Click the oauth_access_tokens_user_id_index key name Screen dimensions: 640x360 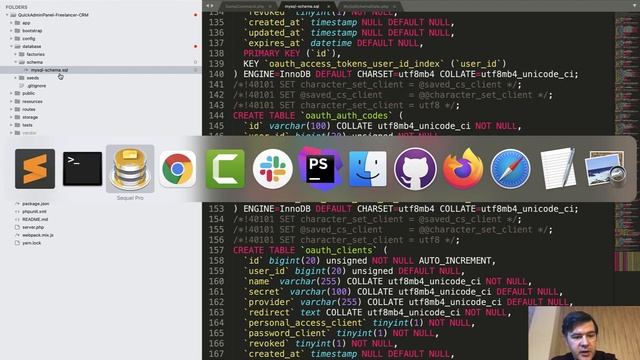(355, 64)
